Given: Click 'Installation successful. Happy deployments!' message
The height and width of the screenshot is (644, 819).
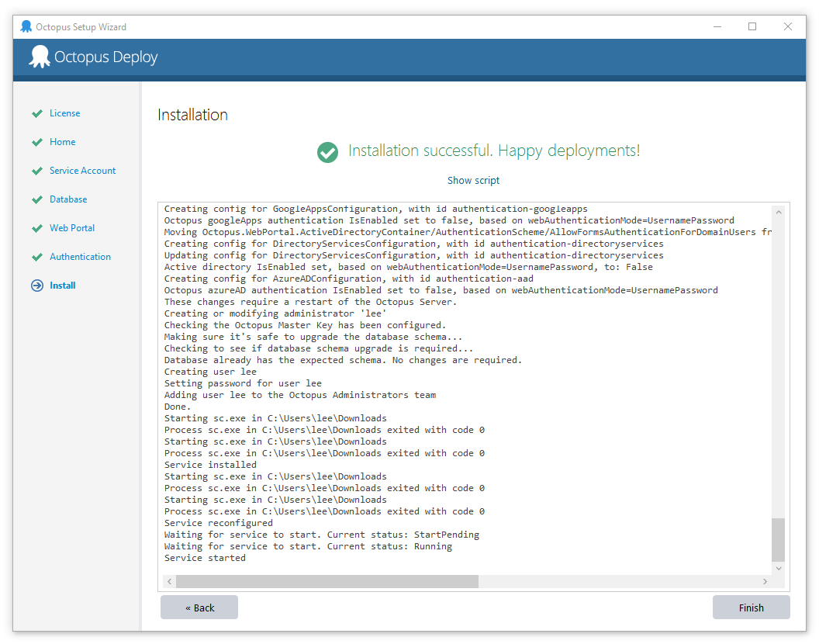Looking at the screenshot, I should [494, 151].
